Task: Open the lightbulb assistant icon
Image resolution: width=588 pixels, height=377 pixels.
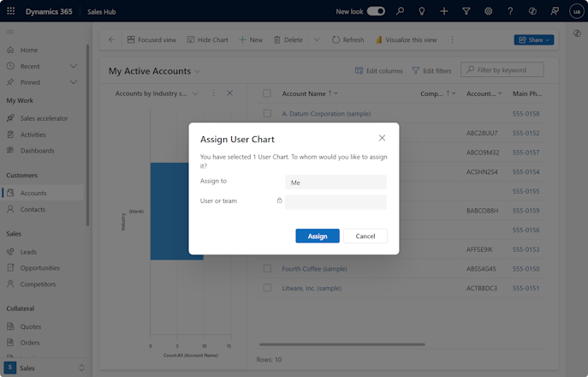Action: click(x=422, y=11)
